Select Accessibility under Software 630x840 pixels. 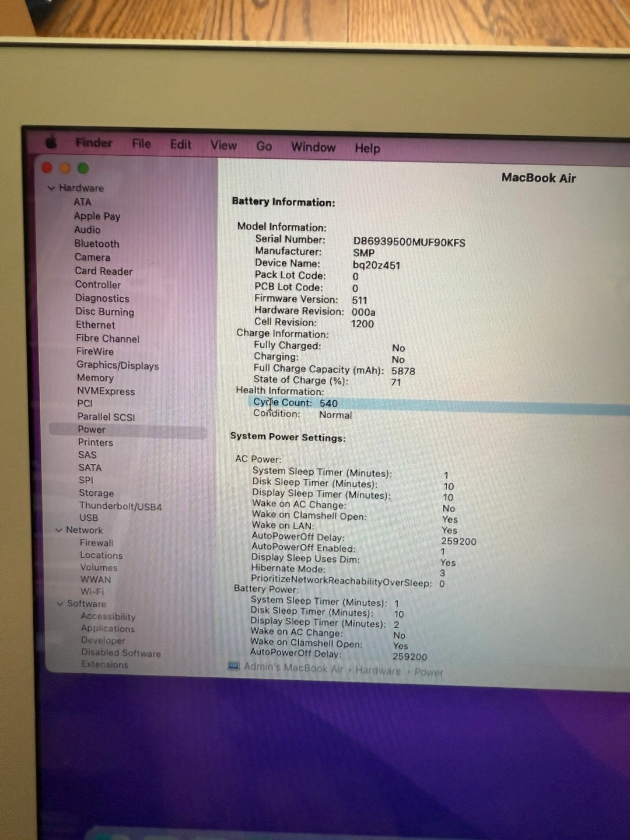pos(108,616)
